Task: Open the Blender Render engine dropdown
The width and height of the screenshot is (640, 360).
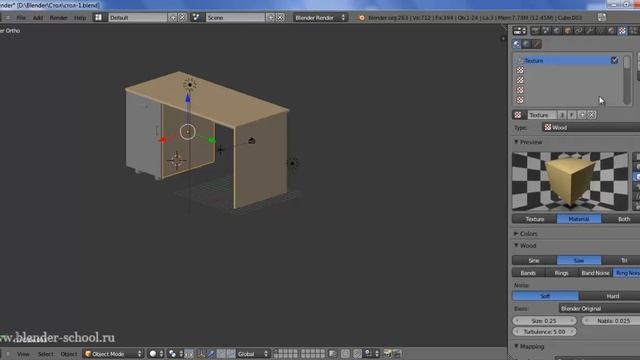Action: pos(320,18)
